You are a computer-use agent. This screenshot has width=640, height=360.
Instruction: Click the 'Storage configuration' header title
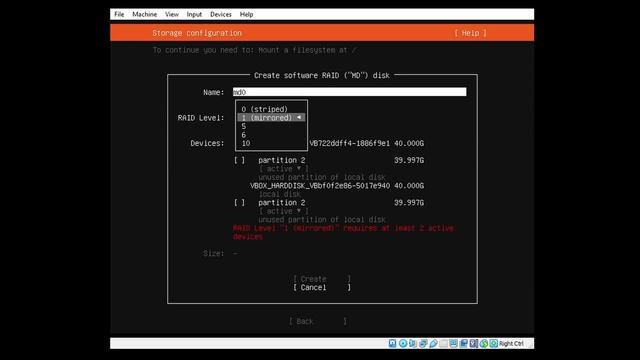point(197,33)
